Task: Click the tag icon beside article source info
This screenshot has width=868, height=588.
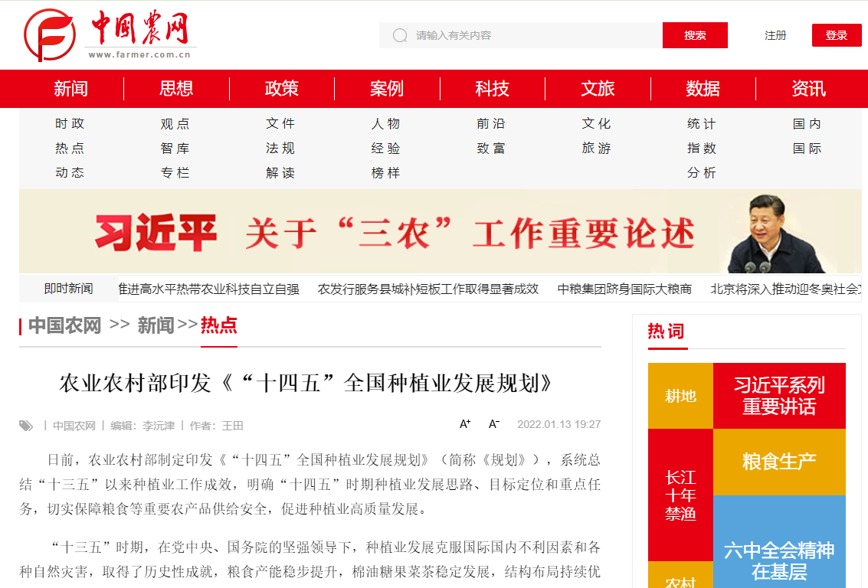Action: 27,424
